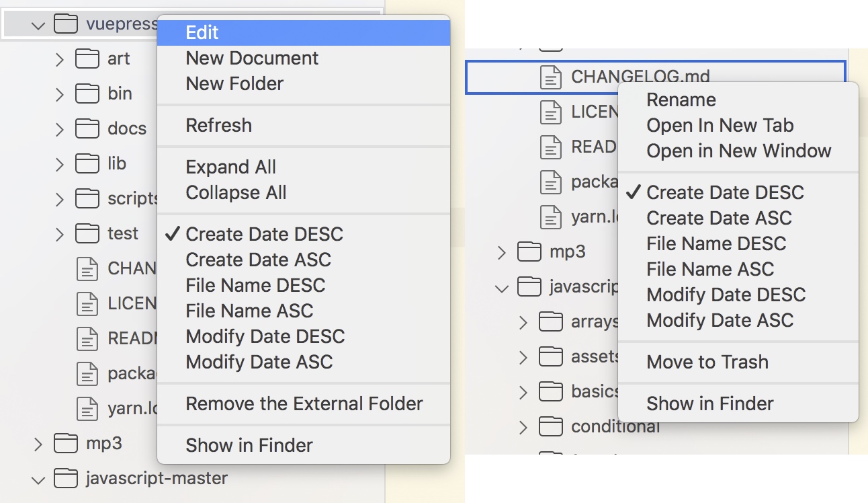868x503 pixels.
Task: Click the mp3 folder icon in left tree
Action: click(x=66, y=443)
